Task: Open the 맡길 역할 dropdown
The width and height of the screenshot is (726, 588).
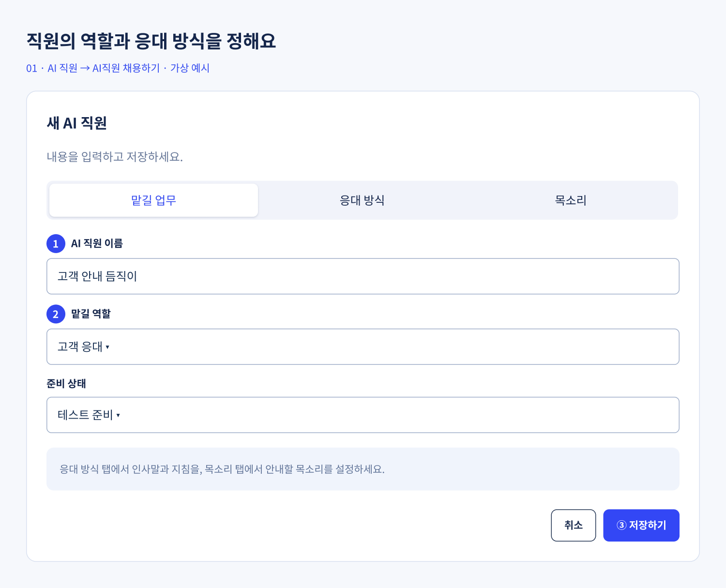Action: [363, 347]
